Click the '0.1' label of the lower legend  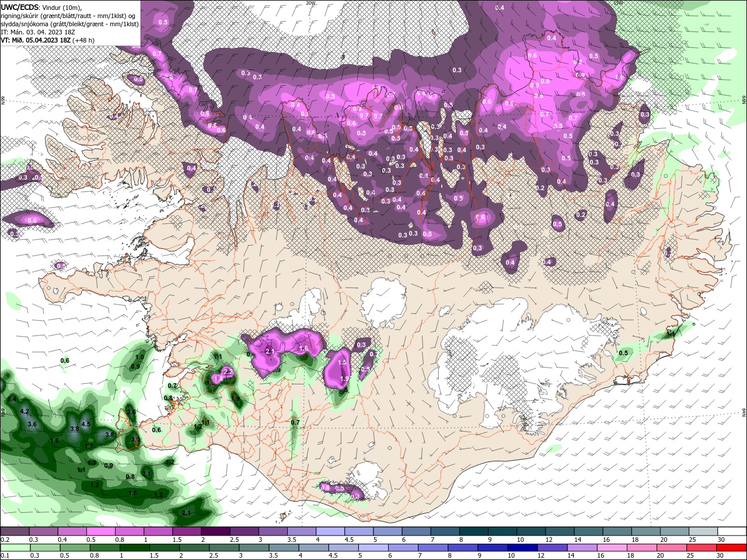click(x=5, y=556)
